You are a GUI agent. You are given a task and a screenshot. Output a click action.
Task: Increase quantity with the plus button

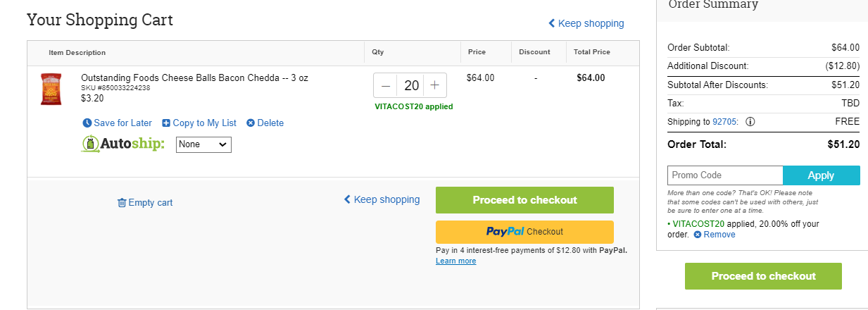click(434, 85)
